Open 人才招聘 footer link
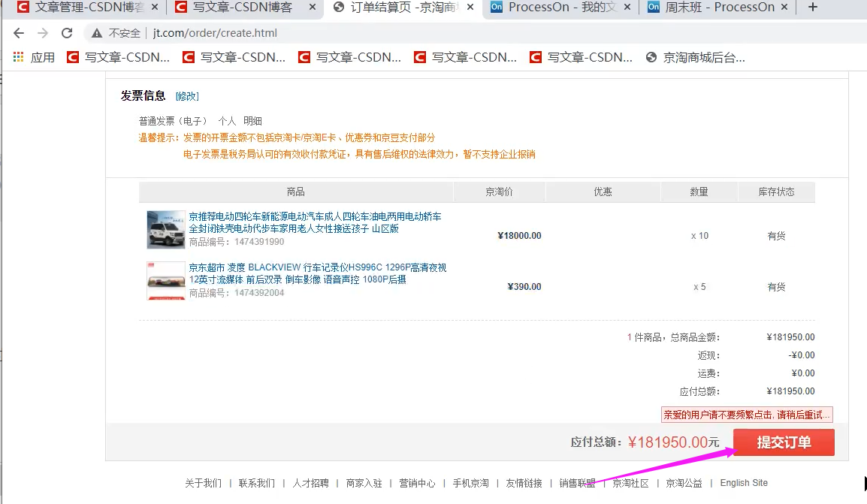Image resolution: width=867 pixels, height=504 pixels. (x=310, y=483)
